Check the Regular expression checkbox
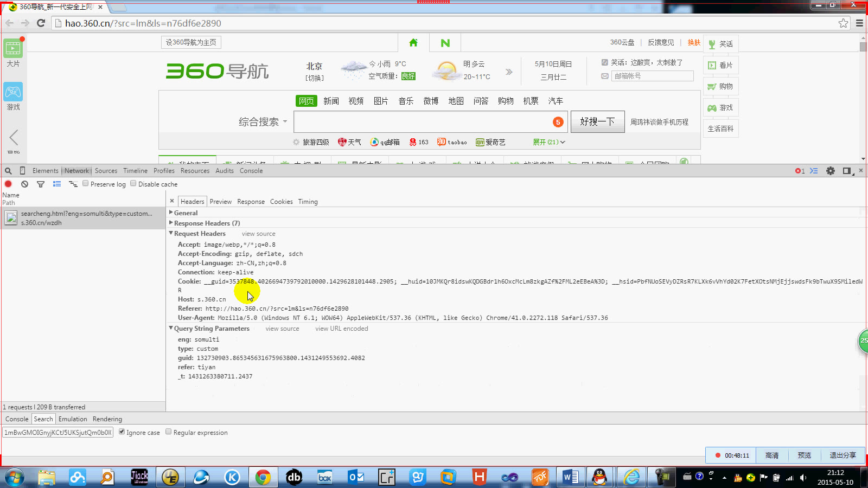Viewport: 868px width, 488px height. pos(169,432)
